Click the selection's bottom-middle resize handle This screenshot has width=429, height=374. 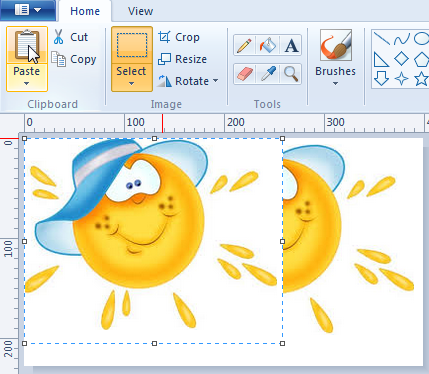(x=154, y=343)
